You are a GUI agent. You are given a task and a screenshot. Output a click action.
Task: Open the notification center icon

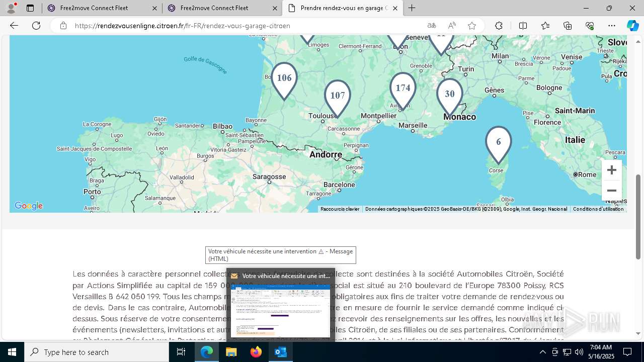(x=627, y=352)
